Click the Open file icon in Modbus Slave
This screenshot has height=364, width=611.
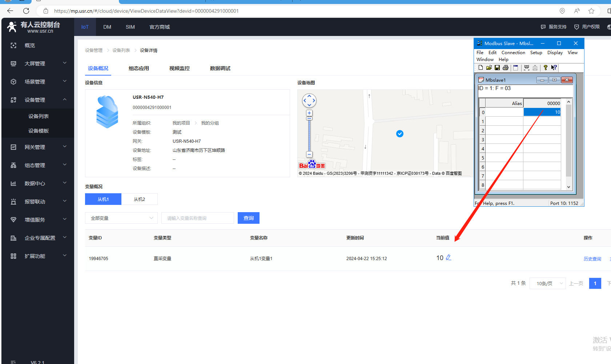[x=489, y=68]
